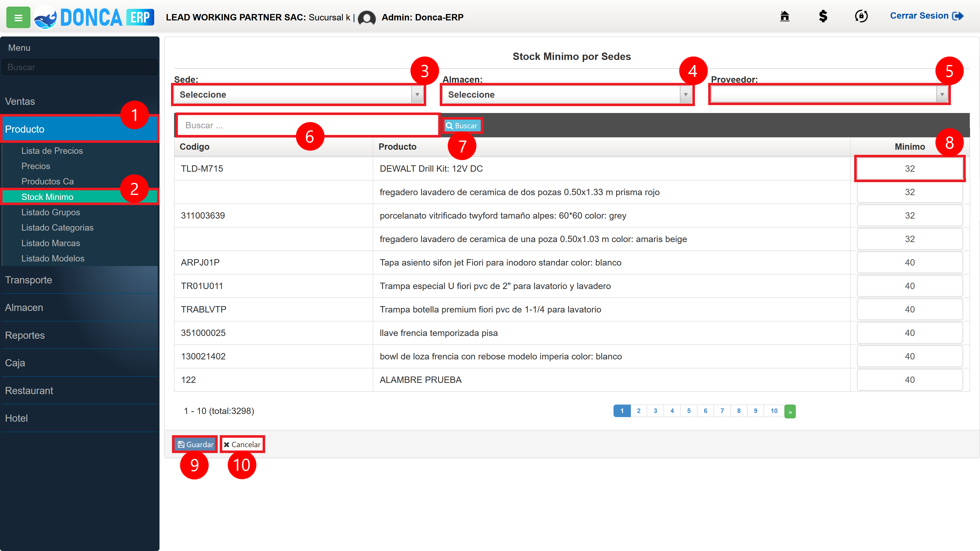The width and height of the screenshot is (980, 551).
Task: Click the green next pages arrow
Action: tap(790, 411)
